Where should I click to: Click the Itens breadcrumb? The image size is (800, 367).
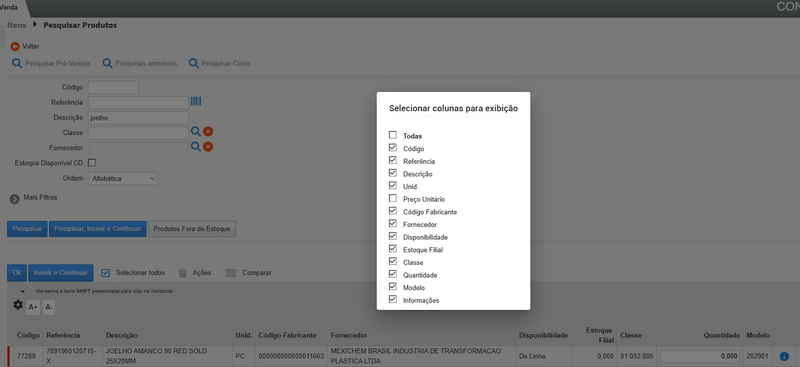click(x=16, y=25)
